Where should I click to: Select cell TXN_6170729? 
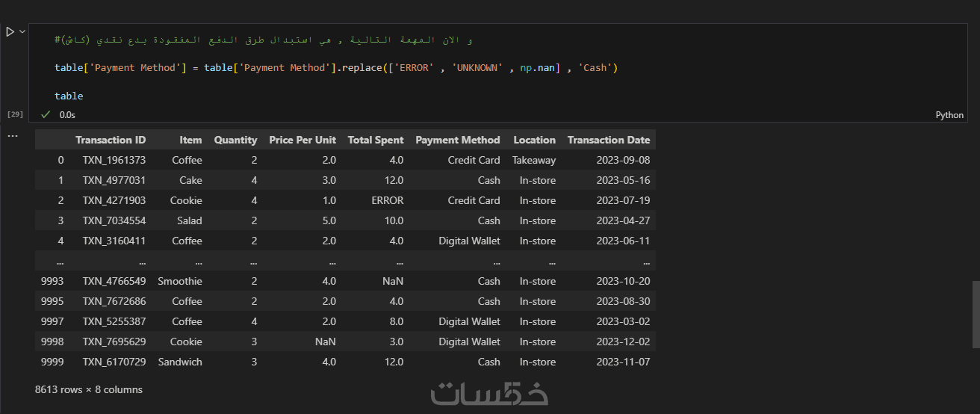pos(114,362)
